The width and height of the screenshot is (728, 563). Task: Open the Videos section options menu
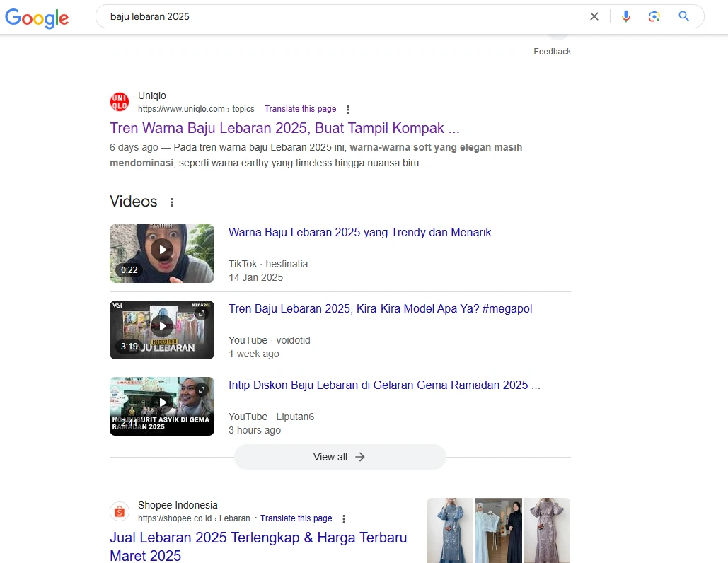point(171,202)
